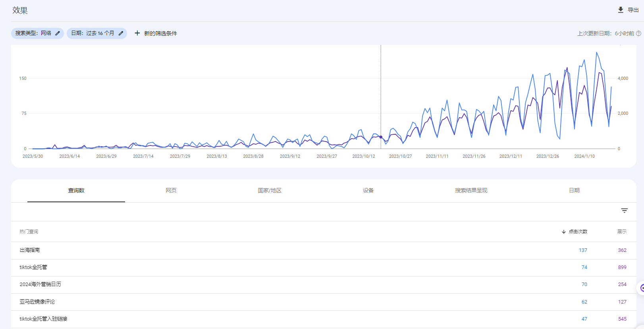
Task: Click the 热门查询 column header
Action: click(x=29, y=232)
